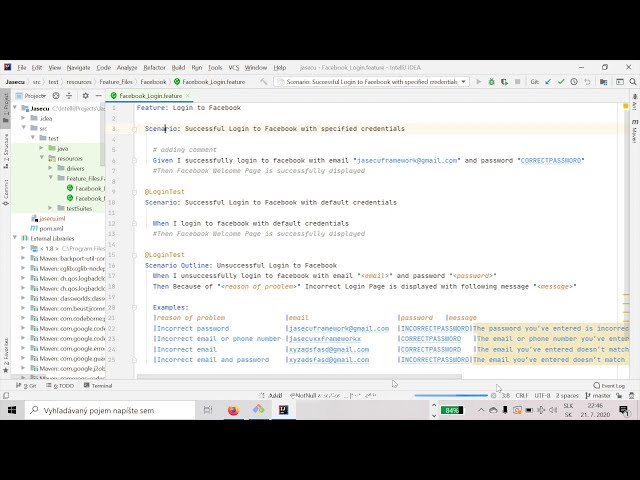Update project with blue Git arrow
640x480 pixels.
point(548,82)
